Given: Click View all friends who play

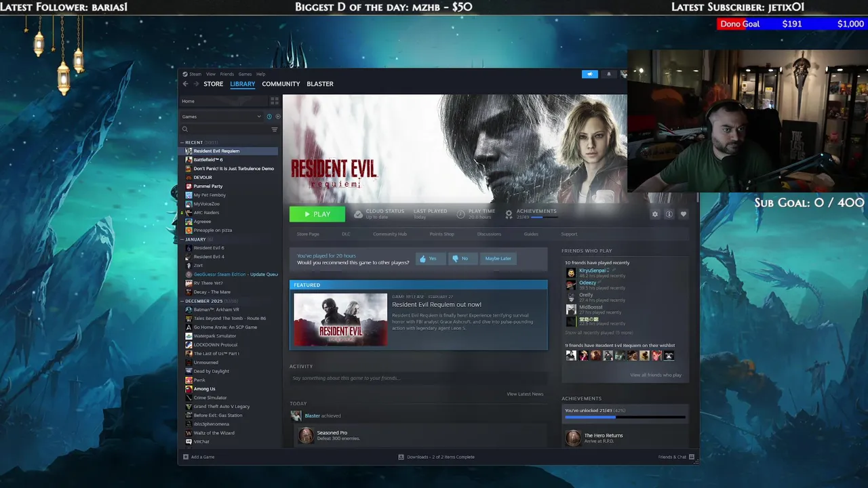Looking at the screenshot, I should pyautogui.click(x=656, y=375).
